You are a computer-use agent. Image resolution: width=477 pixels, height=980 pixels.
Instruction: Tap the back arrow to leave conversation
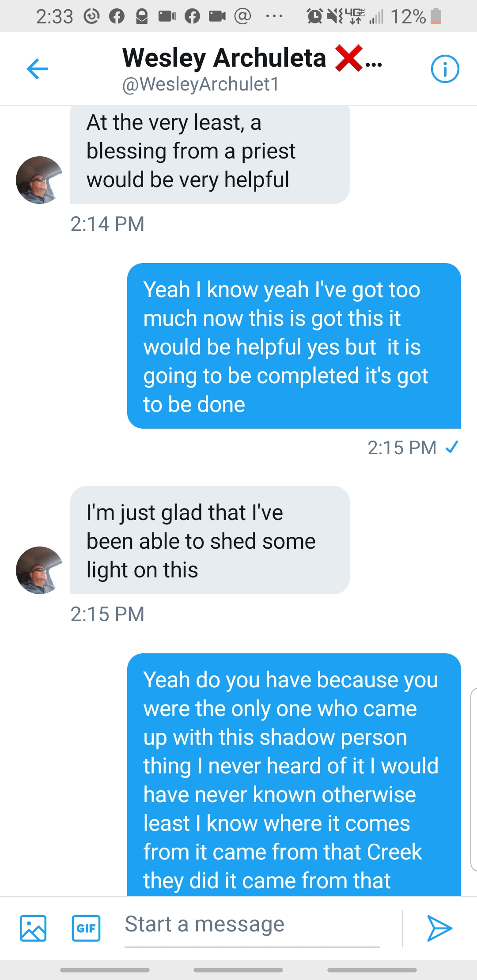pos(37,69)
